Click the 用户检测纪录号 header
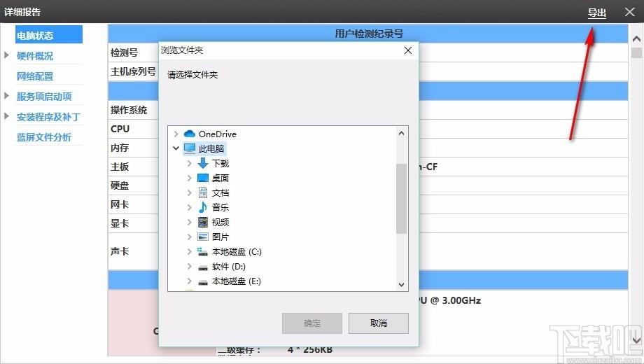644x364 pixels. pos(369,34)
